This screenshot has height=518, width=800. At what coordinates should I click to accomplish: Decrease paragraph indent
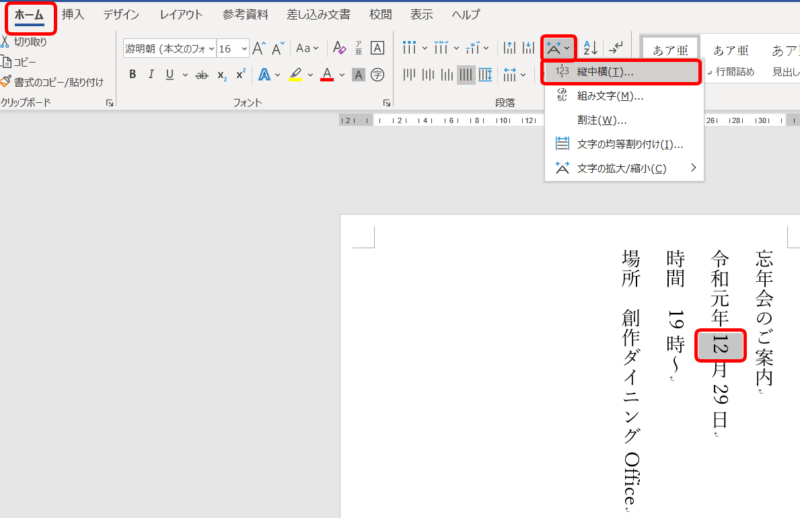(509, 48)
